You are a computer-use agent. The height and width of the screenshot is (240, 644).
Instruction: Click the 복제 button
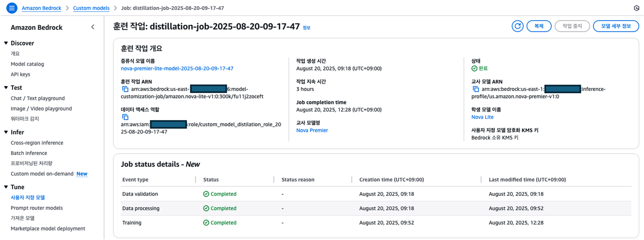(539, 26)
